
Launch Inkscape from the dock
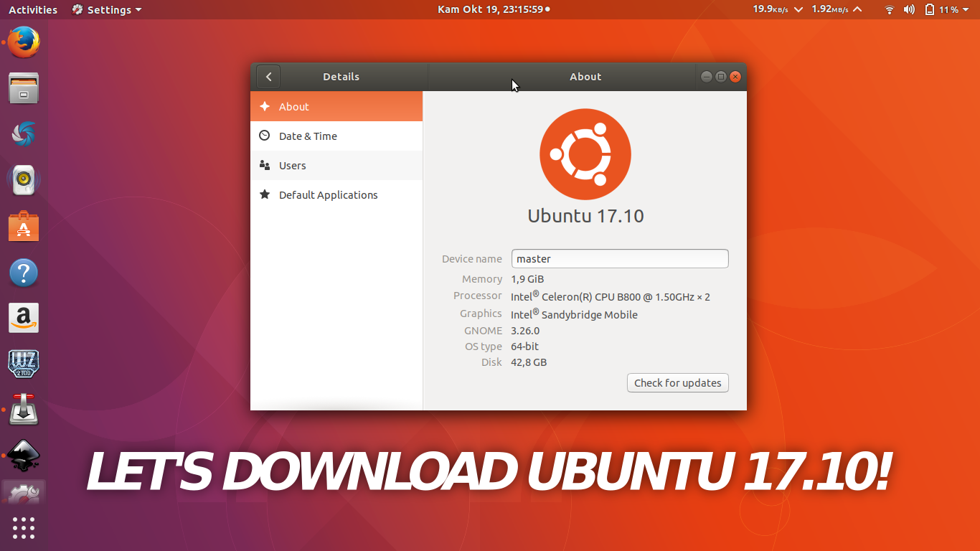(x=24, y=456)
